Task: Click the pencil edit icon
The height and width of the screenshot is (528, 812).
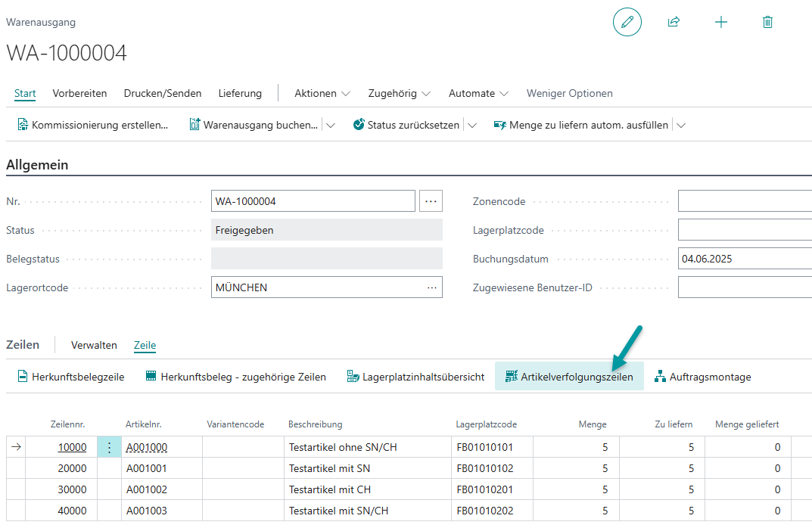Action: (x=627, y=23)
